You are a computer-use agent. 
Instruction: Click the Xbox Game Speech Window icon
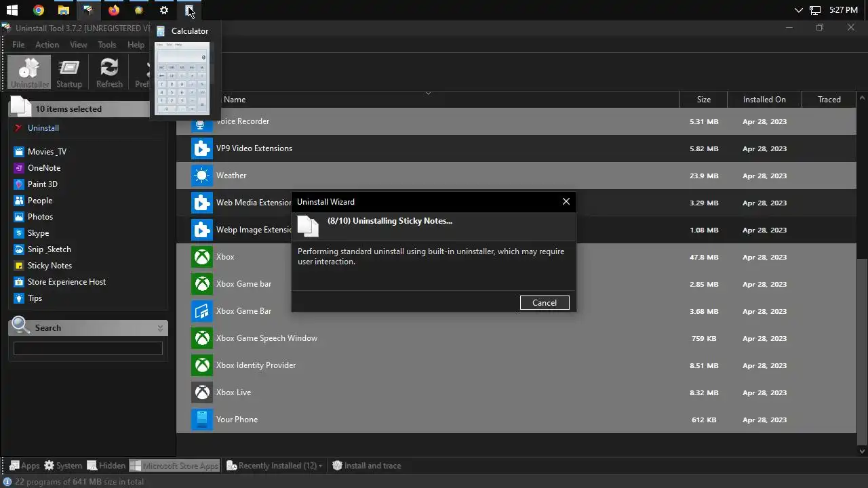201,338
